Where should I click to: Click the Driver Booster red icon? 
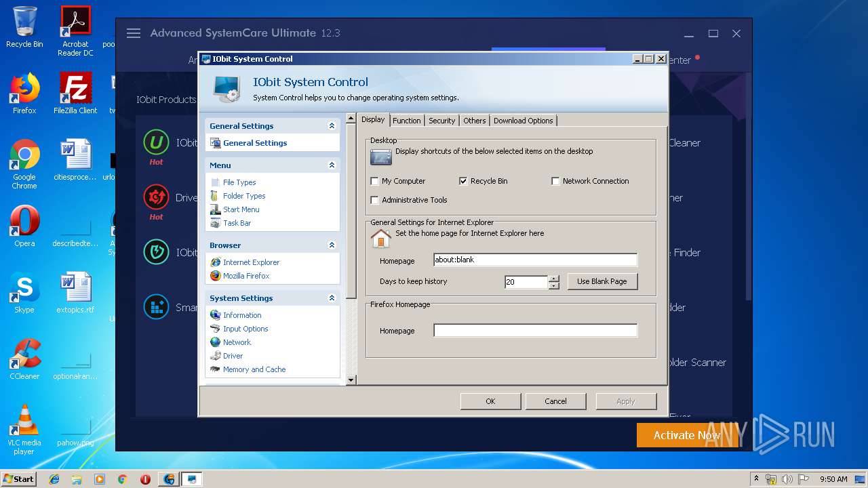156,197
